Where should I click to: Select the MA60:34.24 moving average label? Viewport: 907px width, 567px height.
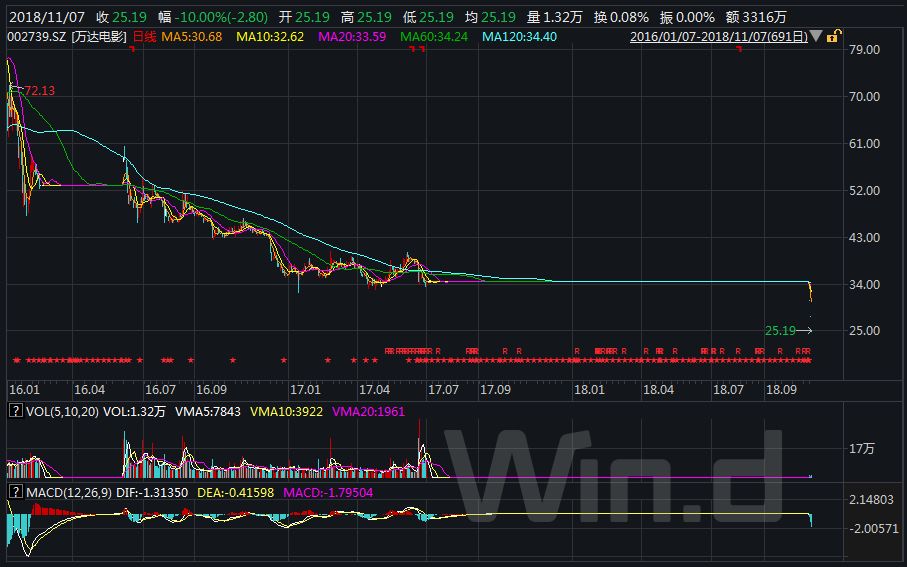(436, 37)
